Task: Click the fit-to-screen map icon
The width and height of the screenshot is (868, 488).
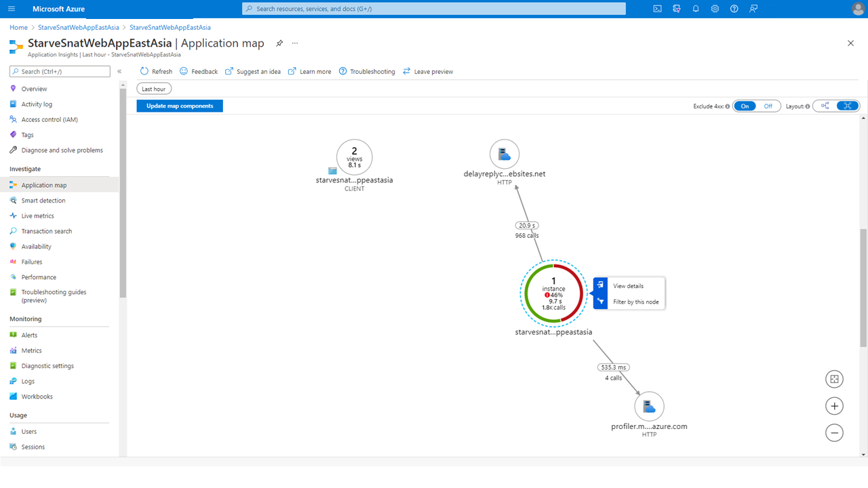Action: [834, 380]
